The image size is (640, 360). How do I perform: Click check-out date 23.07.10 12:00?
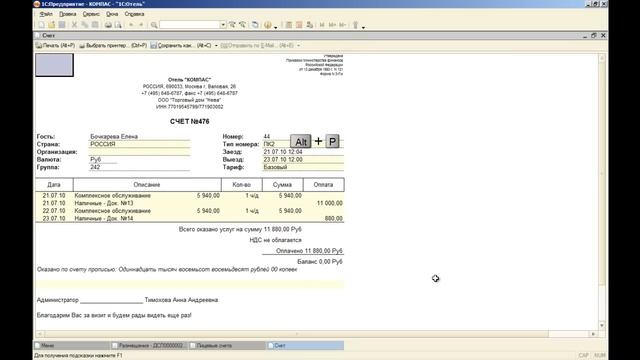pos(283,160)
